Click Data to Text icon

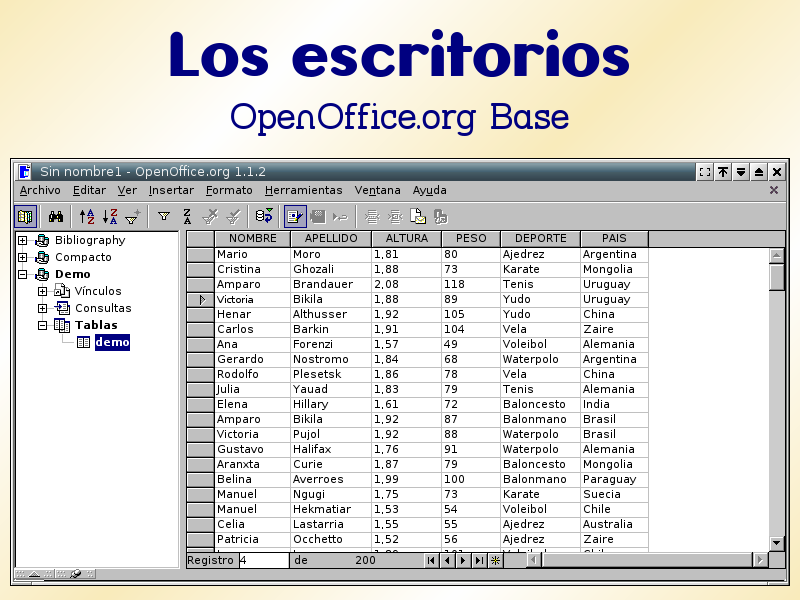[x=372, y=217]
